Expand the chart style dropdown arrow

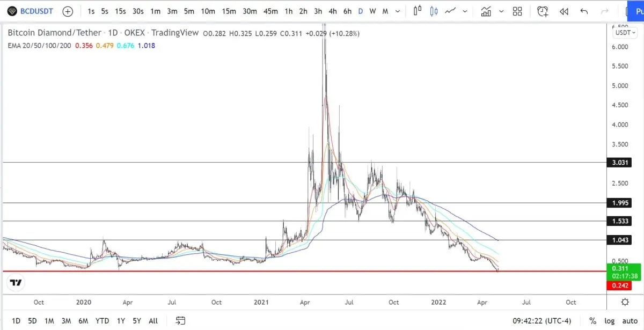pyautogui.click(x=465, y=11)
